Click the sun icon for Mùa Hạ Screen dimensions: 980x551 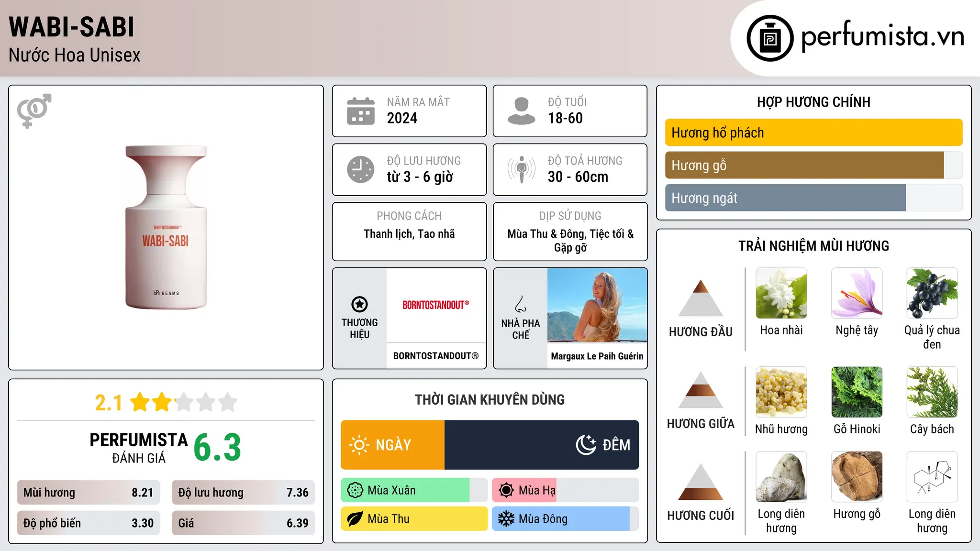(506, 490)
